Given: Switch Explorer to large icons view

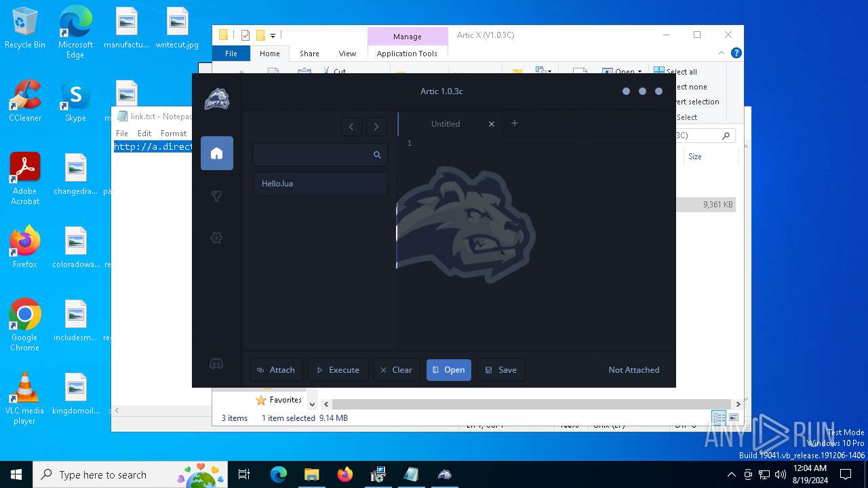Looking at the screenshot, I should (734, 418).
